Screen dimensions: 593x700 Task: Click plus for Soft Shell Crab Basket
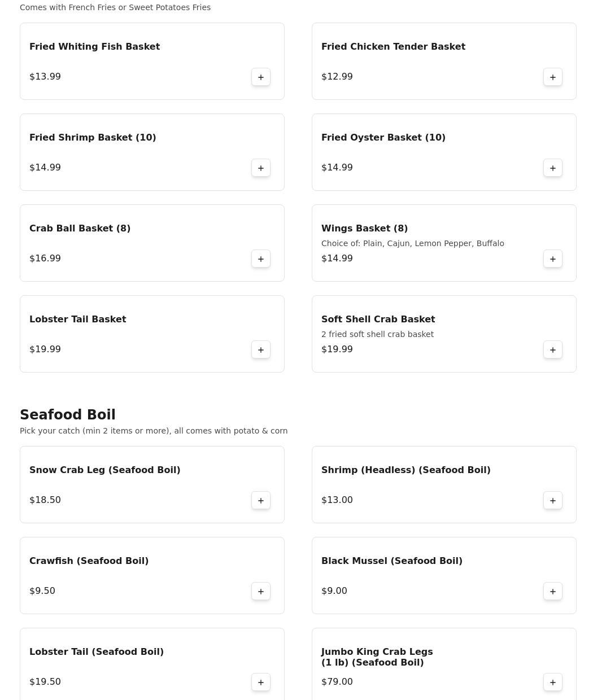pyautogui.click(x=552, y=350)
